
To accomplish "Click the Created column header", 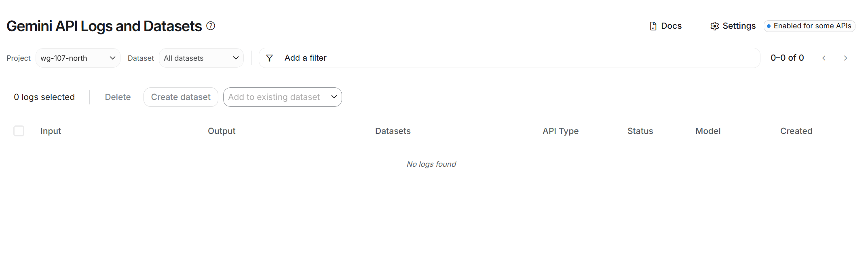I will [796, 131].
